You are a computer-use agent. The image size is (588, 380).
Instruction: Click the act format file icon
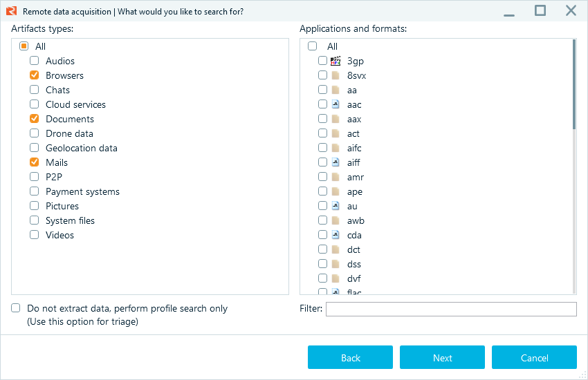(336, 133)
